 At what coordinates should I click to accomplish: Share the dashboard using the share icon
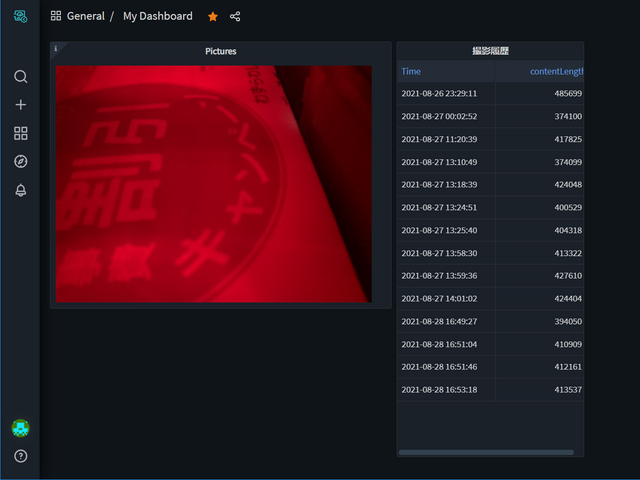coord(235,17)
